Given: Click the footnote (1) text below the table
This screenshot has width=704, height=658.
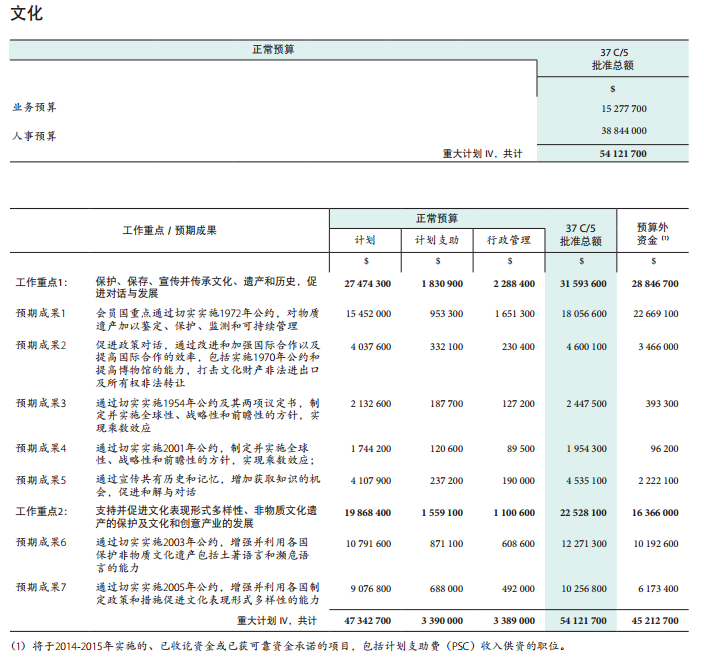Looking at the screenshot, I should click(300, 645).
